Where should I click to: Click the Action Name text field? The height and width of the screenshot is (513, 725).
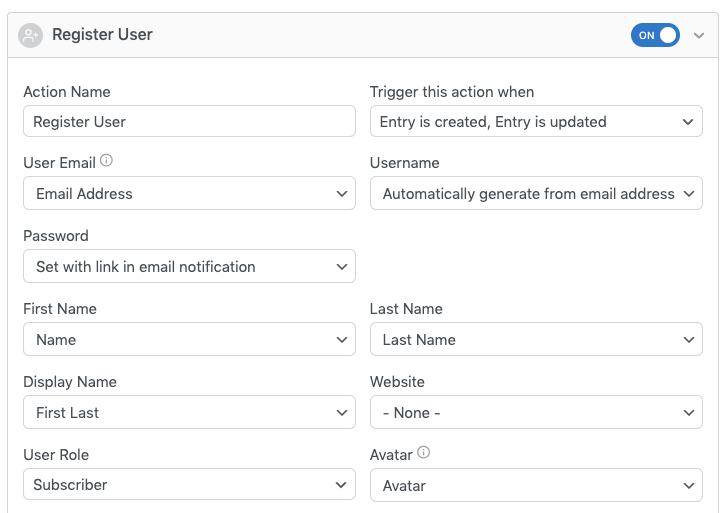coord(190,121)
